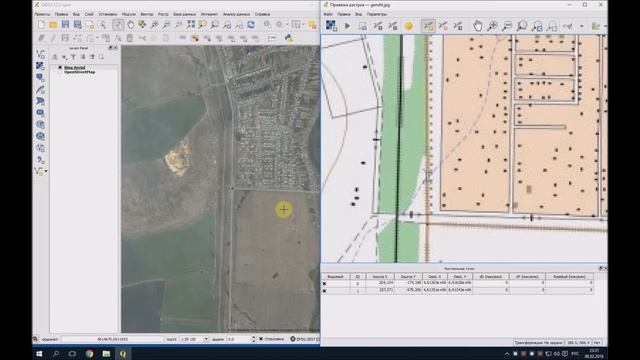The image size is (640, 360).
Task: Toggle visibility checkbox of OpenStreetMap layer
Action: click(60, 72)
